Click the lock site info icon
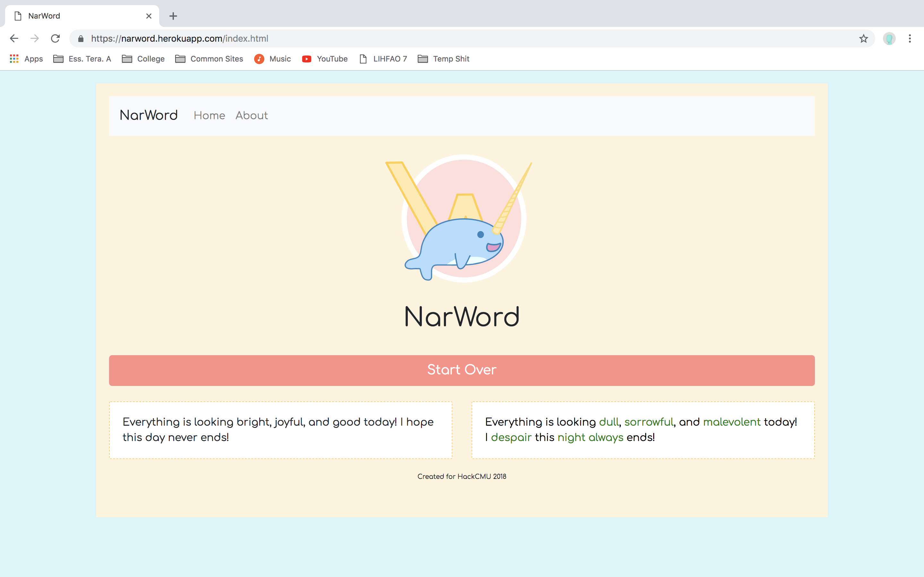Screen dimensions: 924x577 click(x=81, y=38)
